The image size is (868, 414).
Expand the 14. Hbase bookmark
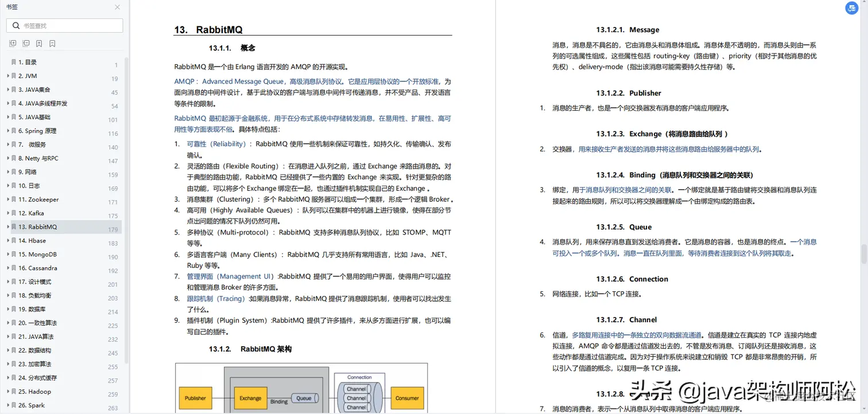pos(7,241)
